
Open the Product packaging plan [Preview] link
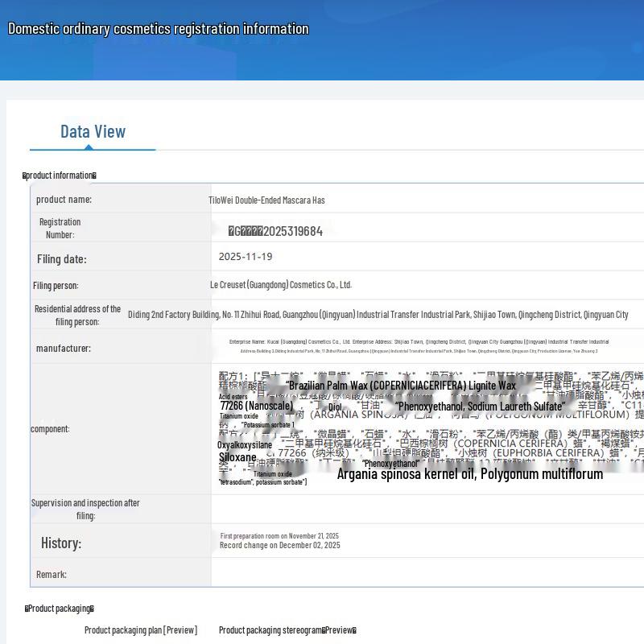[141, 630]
